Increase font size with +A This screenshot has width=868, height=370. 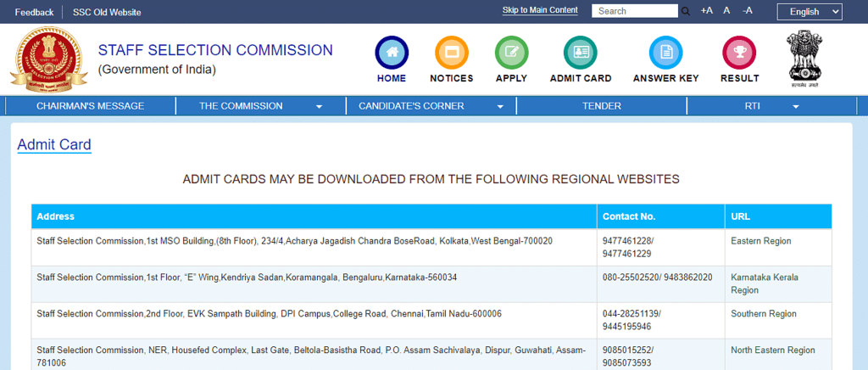[706, 11]
